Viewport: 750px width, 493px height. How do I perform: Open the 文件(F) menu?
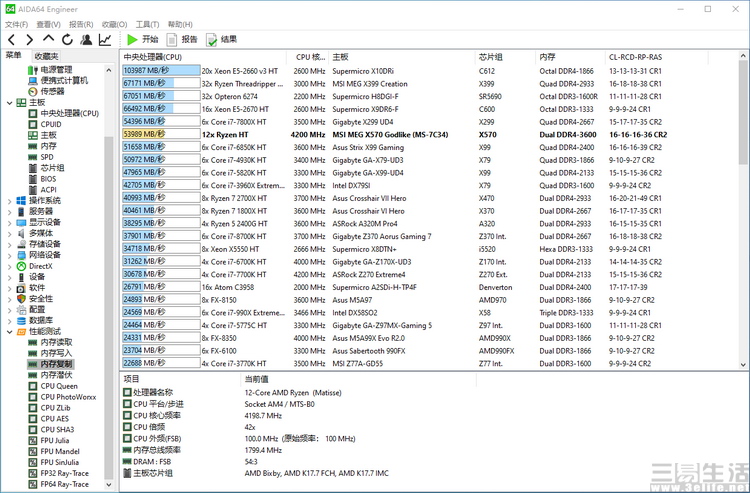(16, 24)
